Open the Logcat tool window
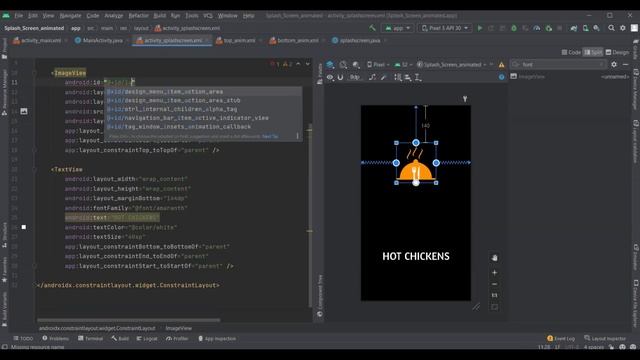Screen dimensions: 640x360 [147, 338]
